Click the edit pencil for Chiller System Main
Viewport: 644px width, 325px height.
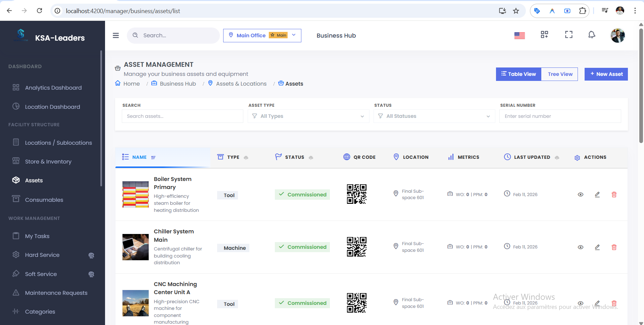tap(597, 247)
